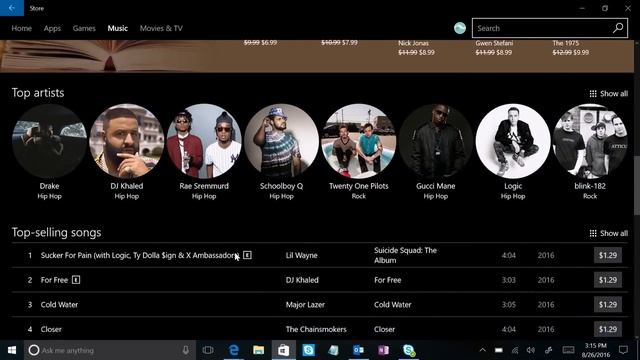Switch to the Apps tab

pyautogui.click(x=52, y=28)
